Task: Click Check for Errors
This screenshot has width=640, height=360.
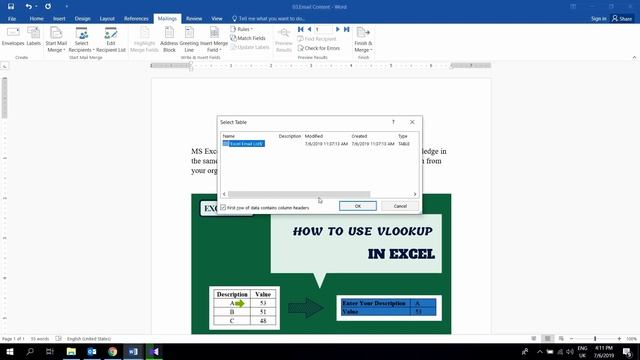Action: tap(318, 48)
